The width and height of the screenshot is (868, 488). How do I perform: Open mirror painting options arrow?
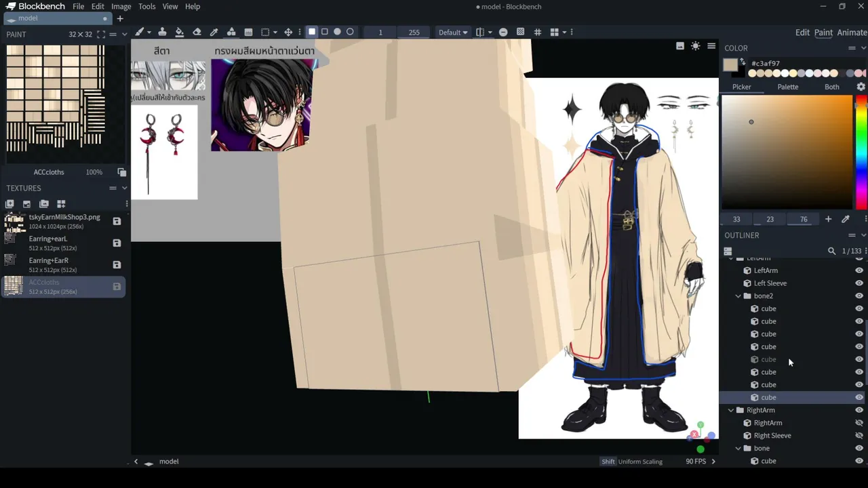490,32
